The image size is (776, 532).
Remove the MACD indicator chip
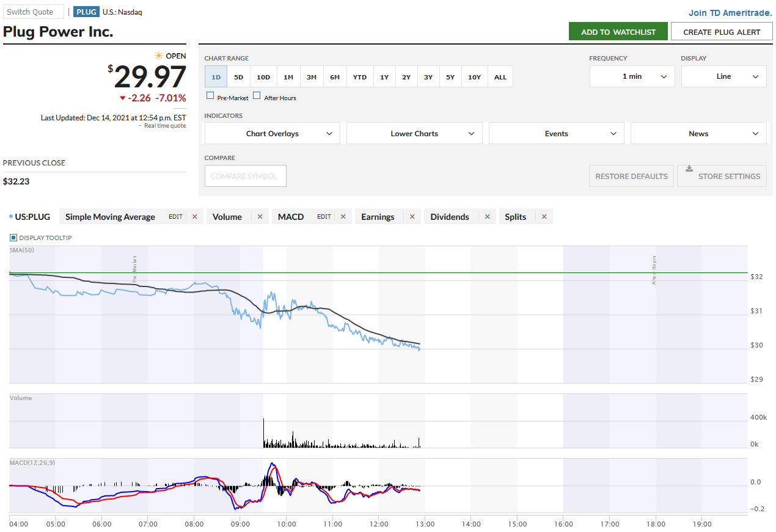click(x=343, y=217)
